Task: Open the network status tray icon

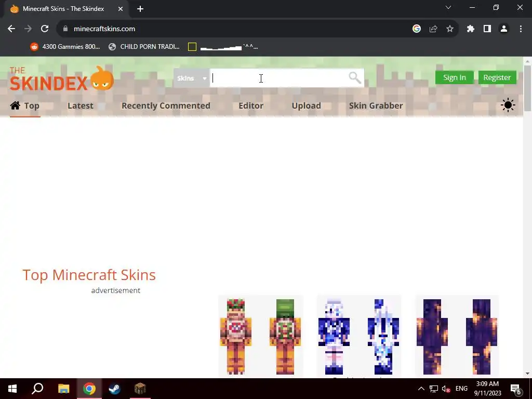Action: [x=434, y=389]
